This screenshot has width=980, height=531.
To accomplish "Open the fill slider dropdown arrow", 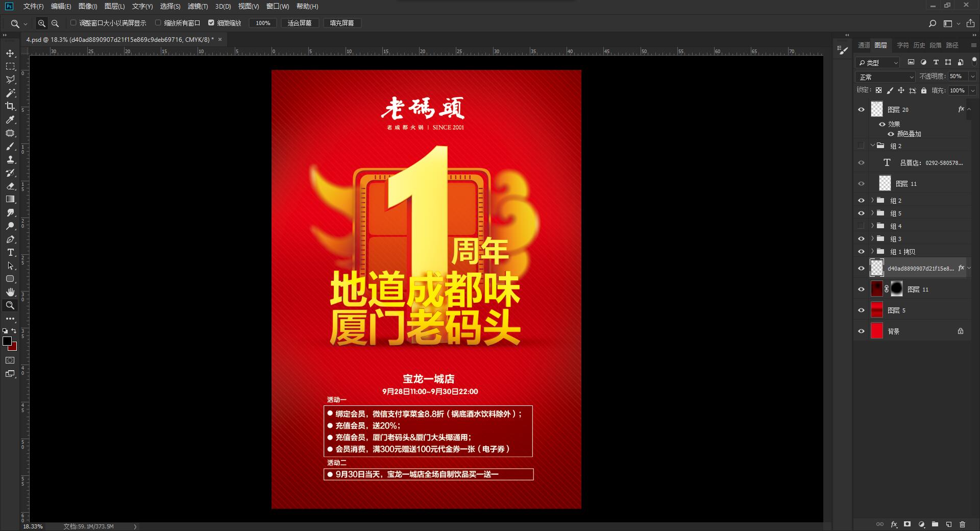I will [972, 90].
